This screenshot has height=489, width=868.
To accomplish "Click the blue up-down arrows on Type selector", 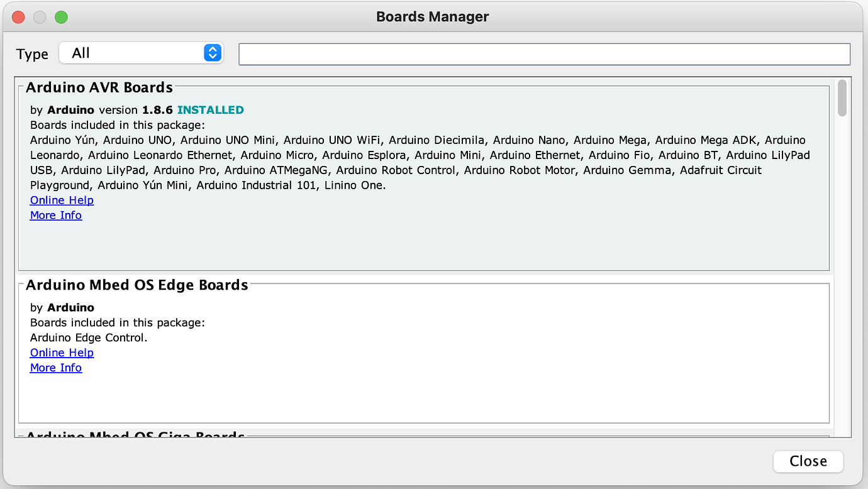I will (x=213, y=53).
